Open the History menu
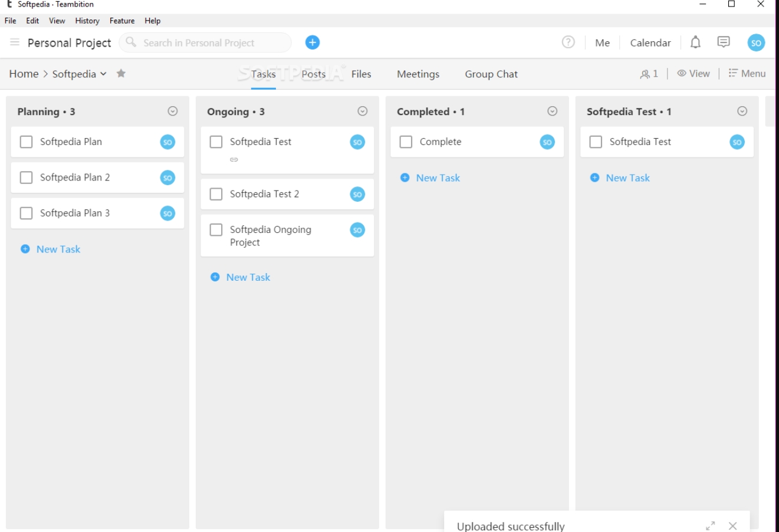779x532 pixels. point(87,21)
